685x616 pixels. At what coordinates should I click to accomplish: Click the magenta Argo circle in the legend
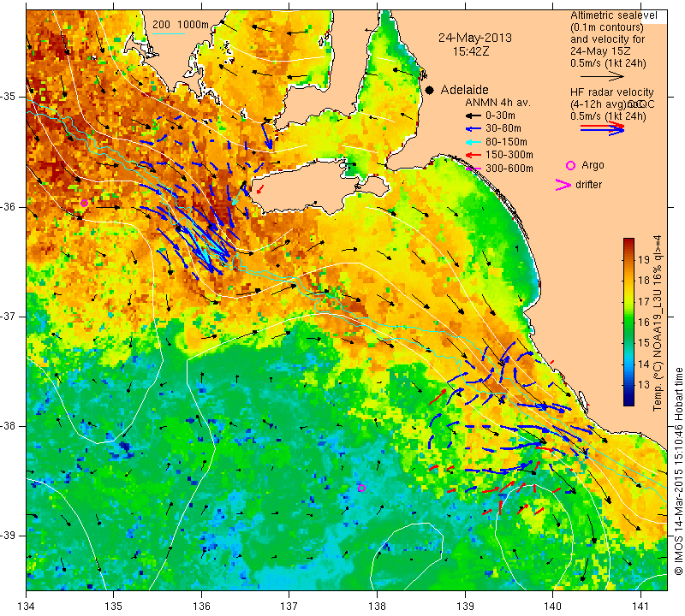(570, 165)
